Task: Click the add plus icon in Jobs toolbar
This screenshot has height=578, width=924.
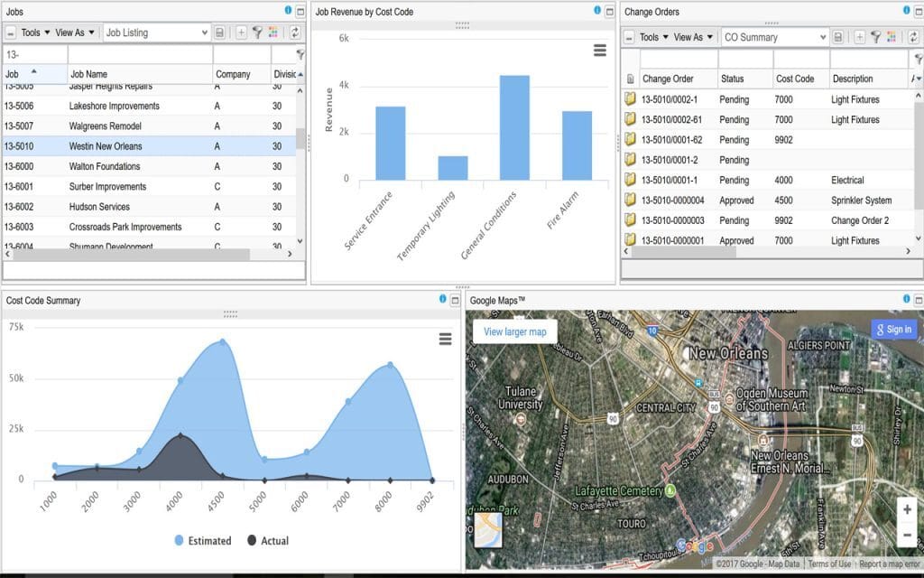Action: (x=241, y=33)
